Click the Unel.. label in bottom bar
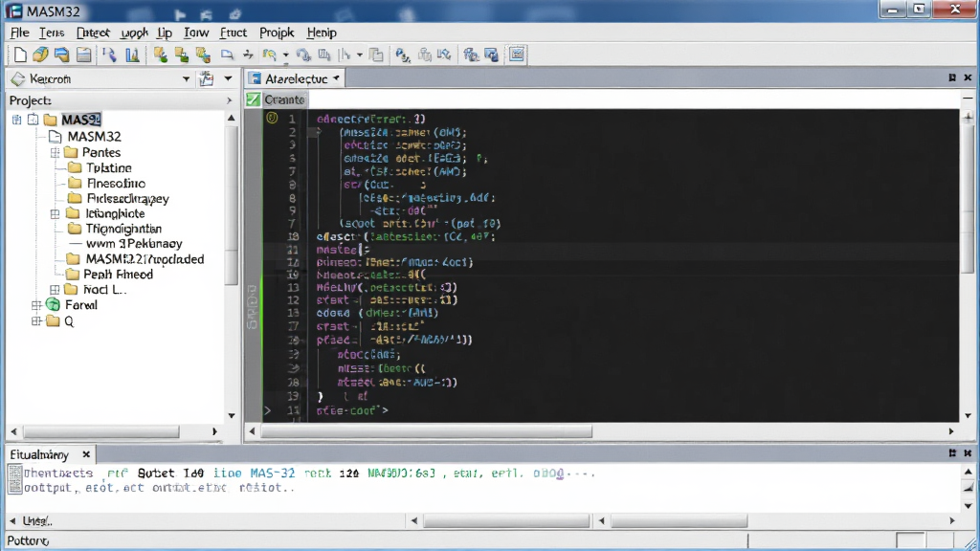980x551 pixels. [37, 520]
